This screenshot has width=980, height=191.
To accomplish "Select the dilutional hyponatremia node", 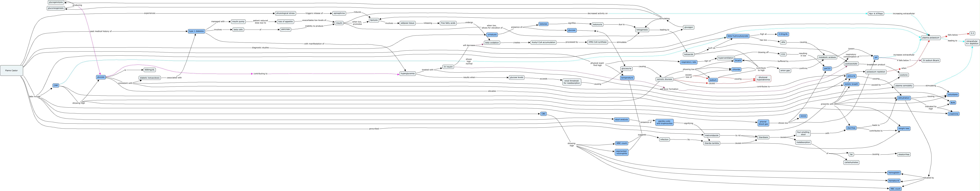I will tap(763, 79).
